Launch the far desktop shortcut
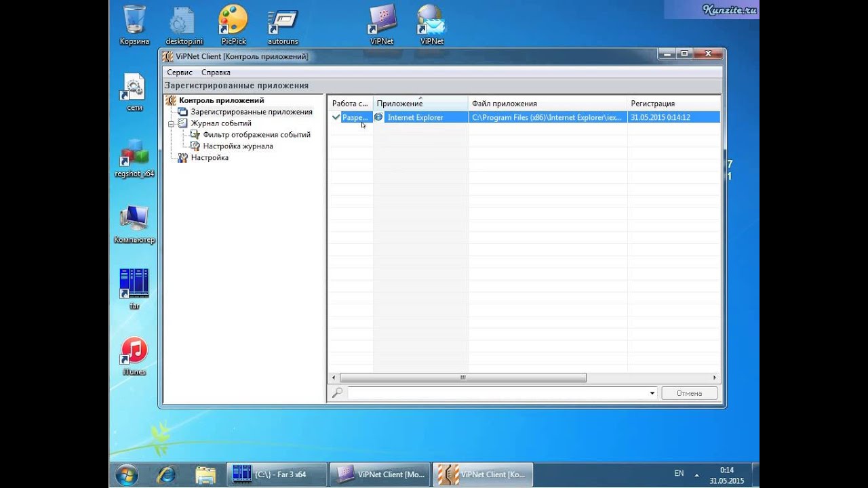 coord(134,289)
